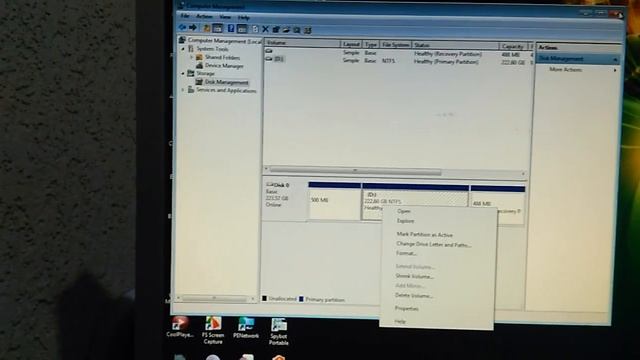The width and height of the screenshot is (640, 360).
Task: Select the unnamed first volume disk icon
Action: pos(269,51)
